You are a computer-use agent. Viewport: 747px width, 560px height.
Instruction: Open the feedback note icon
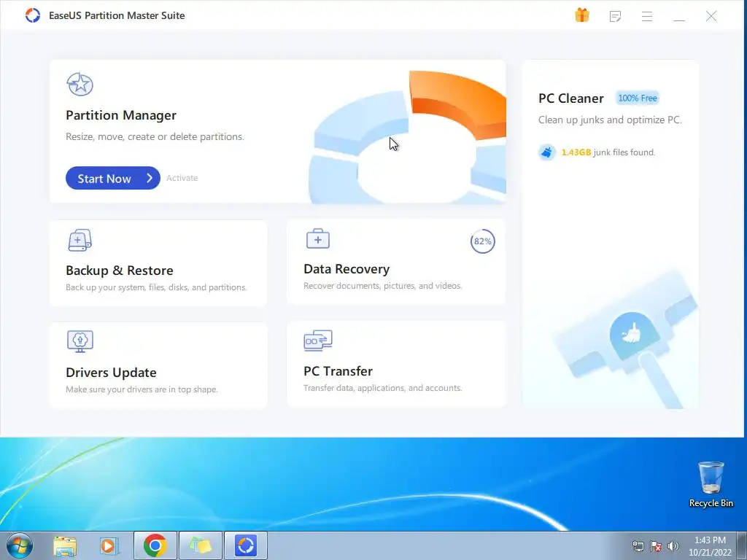(x=615, y=16)
